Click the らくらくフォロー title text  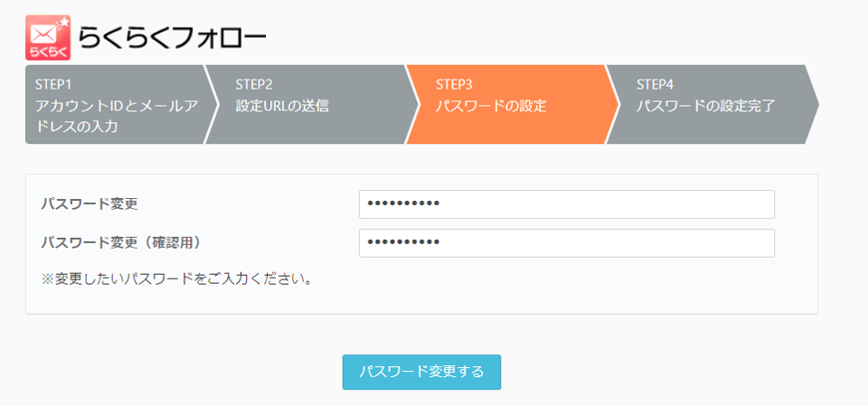[x=172, y=39]
